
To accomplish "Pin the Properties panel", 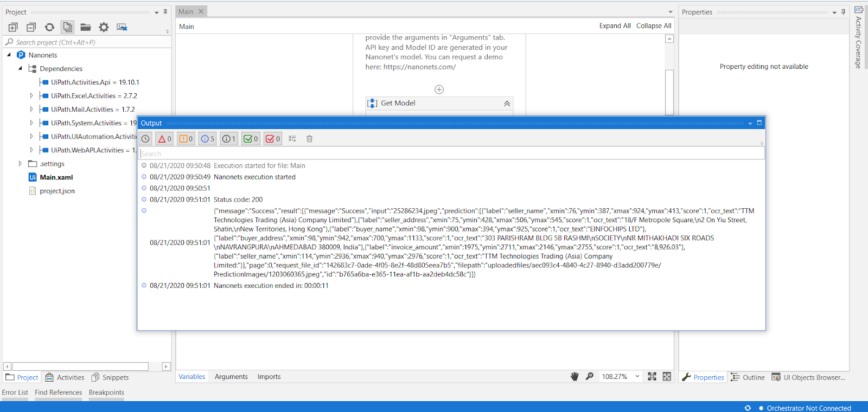I will 843,12.
